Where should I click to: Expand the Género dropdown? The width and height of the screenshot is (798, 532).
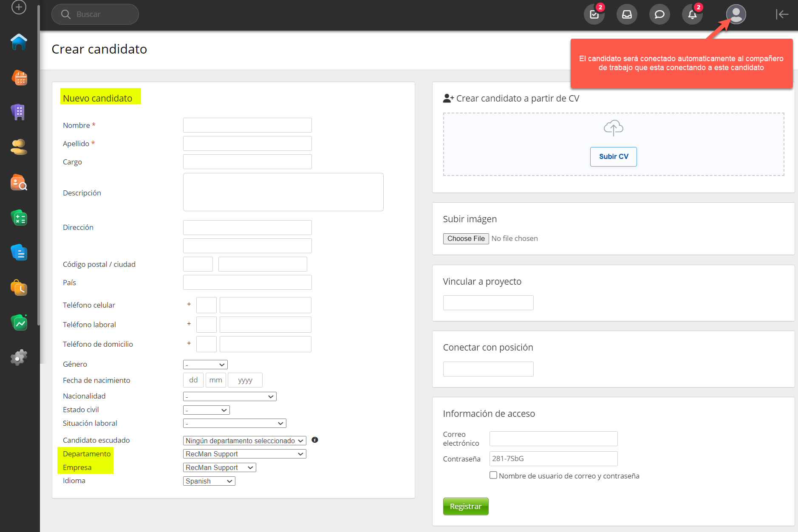click(x=205, y=365)
